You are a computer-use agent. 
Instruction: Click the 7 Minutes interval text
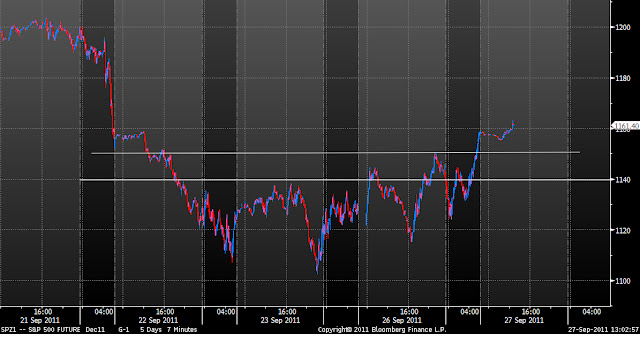click(x=182, y=330)
